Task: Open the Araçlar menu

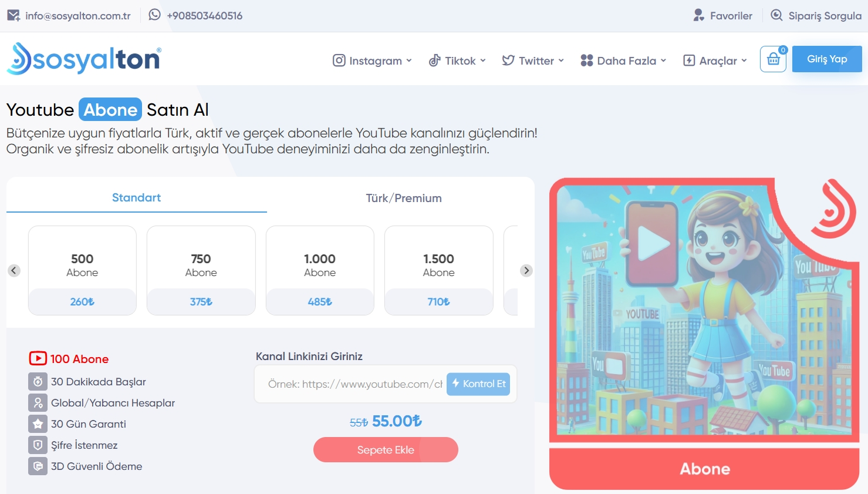Action: pos(715,61)
